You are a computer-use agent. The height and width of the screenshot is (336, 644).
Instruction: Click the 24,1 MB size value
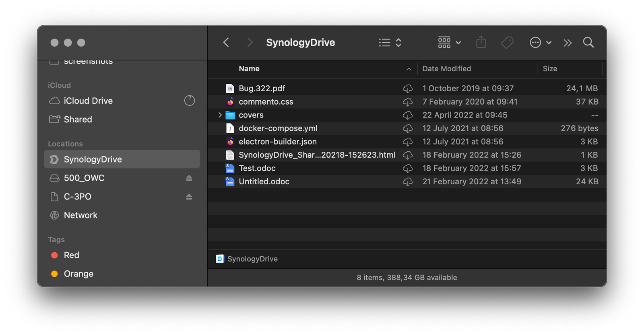[582, 89]
